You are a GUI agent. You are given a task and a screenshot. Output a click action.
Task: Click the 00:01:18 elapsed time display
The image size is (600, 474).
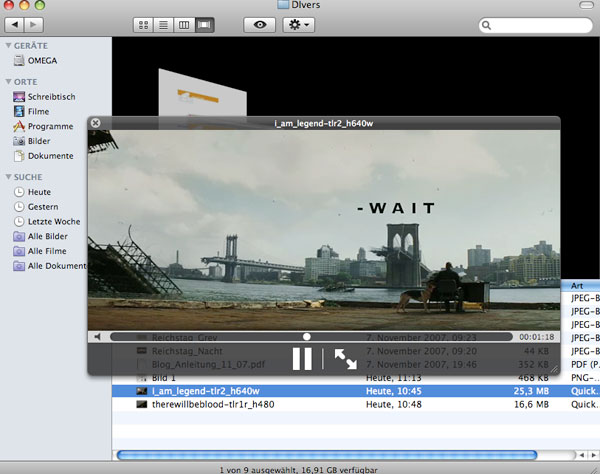[x=536, y=337]
